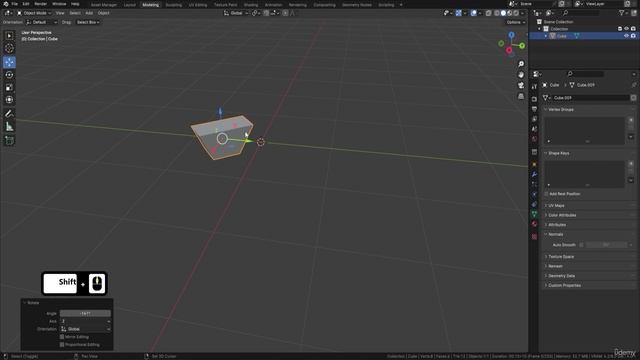Viewport: 640px width, 360px height.
Task: Select the Rotate tool in left toolbar
Action: (x=9, y=75)
